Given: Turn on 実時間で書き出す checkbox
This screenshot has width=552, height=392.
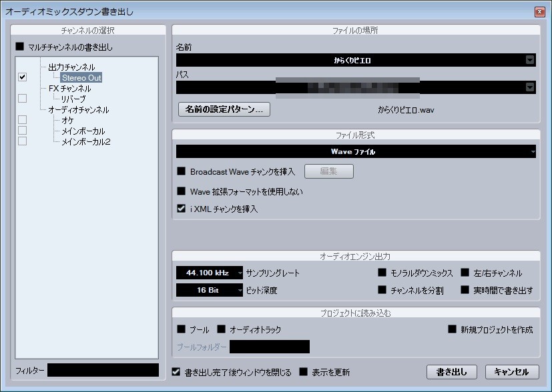Looking at the screenshot, I should tap(465, 290).
